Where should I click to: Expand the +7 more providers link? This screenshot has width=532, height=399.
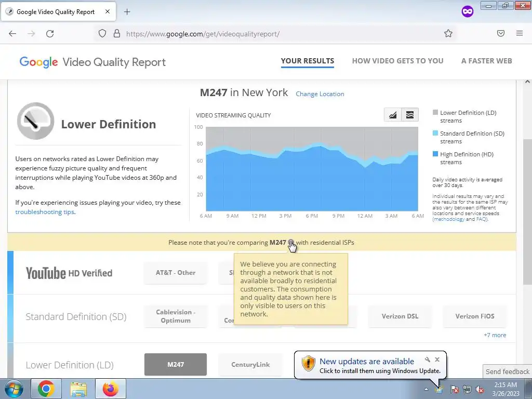coord(495,335)
